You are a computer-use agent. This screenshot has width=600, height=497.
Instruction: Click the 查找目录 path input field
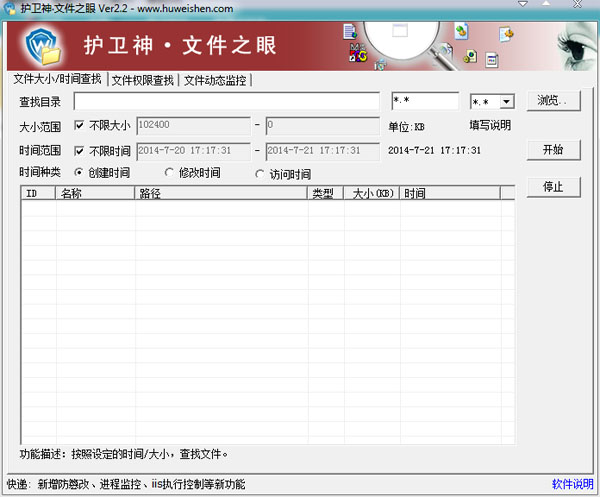pos(226,101)
